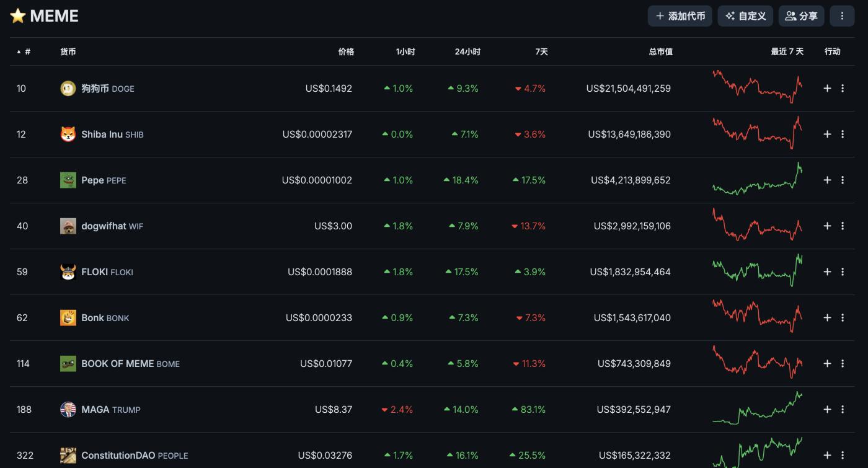Click the plus icon in BOME row

point(827,364)
